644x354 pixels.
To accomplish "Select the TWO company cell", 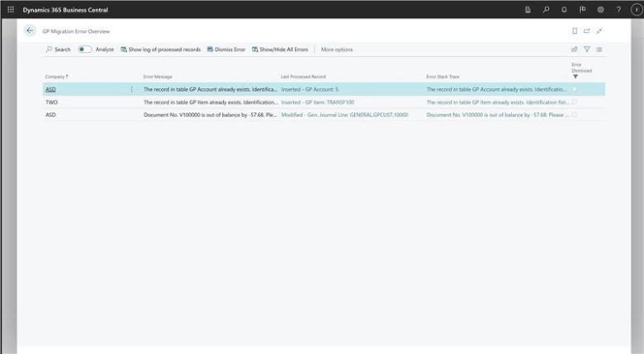I will (x=51, y=101).
